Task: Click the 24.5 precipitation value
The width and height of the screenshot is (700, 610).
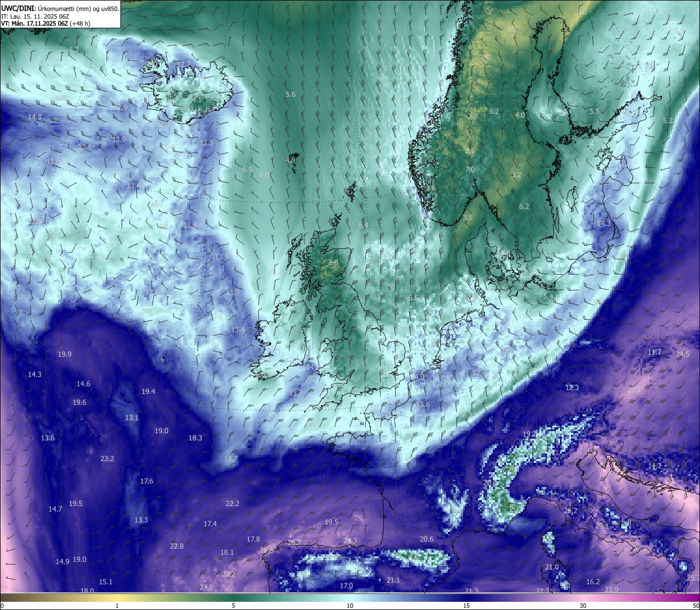Action: click(682, 355)
